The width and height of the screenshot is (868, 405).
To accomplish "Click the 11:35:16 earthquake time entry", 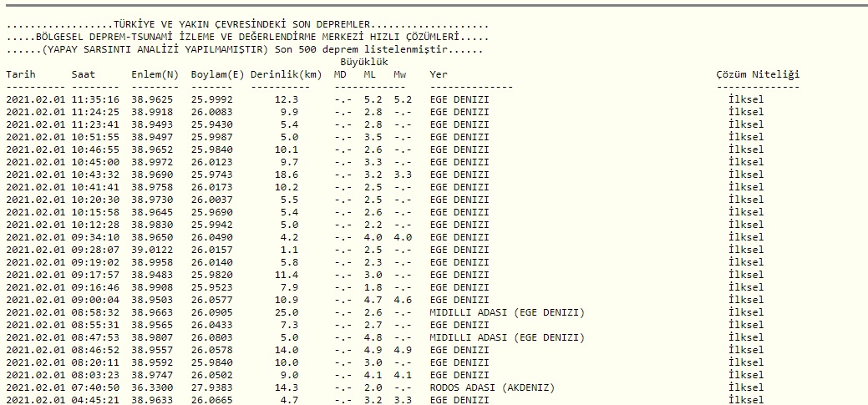I will coord(95,99).
